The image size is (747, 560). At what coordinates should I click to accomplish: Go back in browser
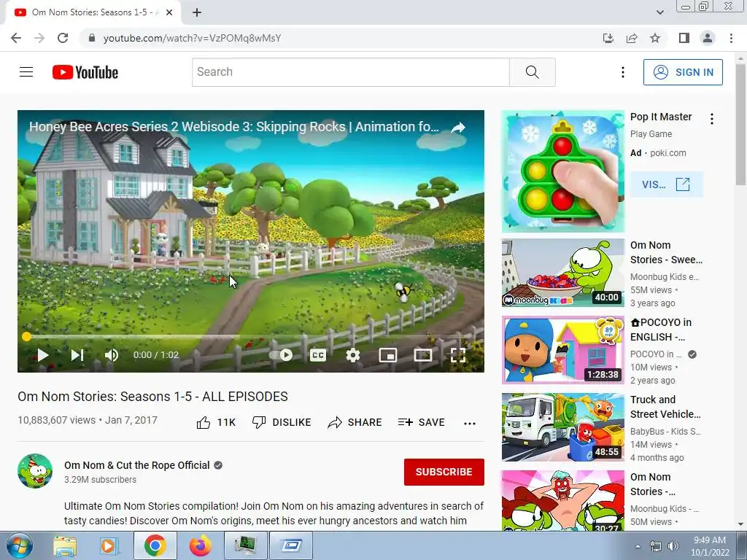coord(16,38)
